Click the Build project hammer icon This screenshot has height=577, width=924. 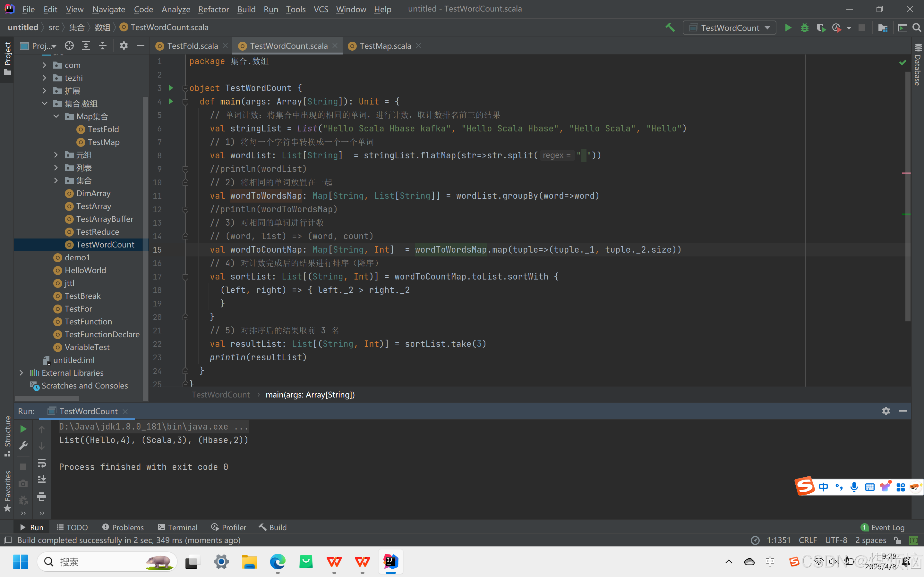pos(670,28)
